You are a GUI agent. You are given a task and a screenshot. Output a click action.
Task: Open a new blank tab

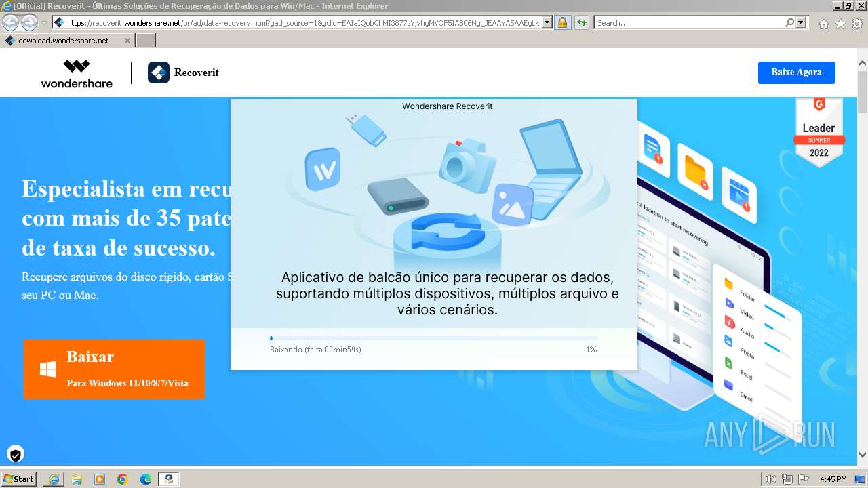point(146,41)
